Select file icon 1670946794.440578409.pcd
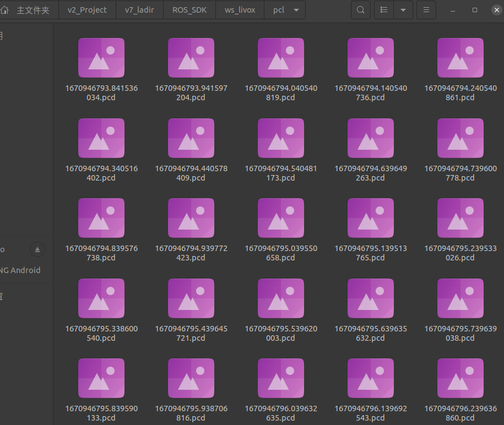 [191, 138]
